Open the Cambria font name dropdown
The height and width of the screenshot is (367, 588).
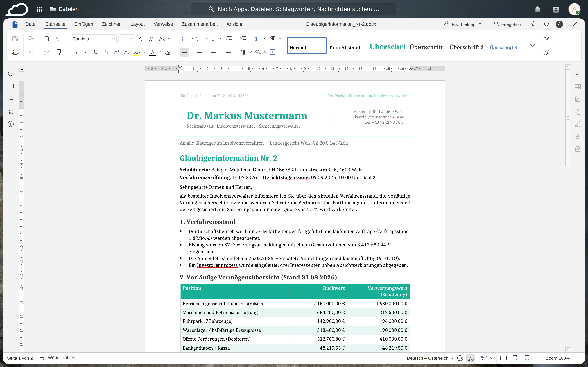point(94,39)
